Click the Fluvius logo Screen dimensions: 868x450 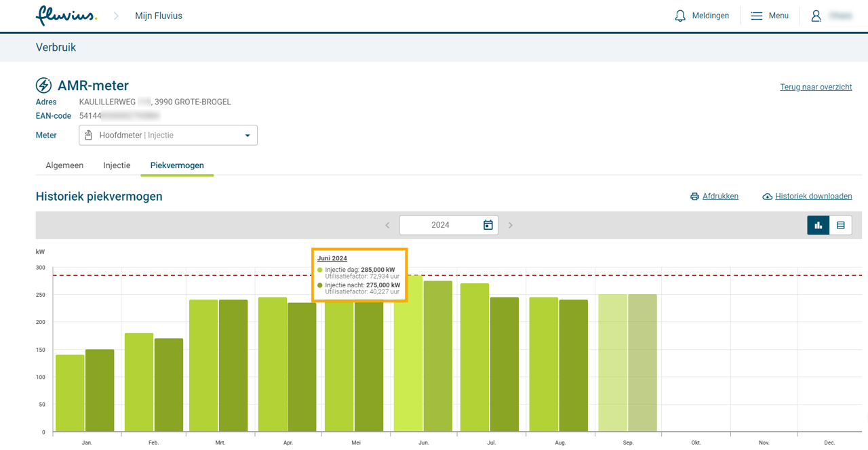[x=66, y=16]
